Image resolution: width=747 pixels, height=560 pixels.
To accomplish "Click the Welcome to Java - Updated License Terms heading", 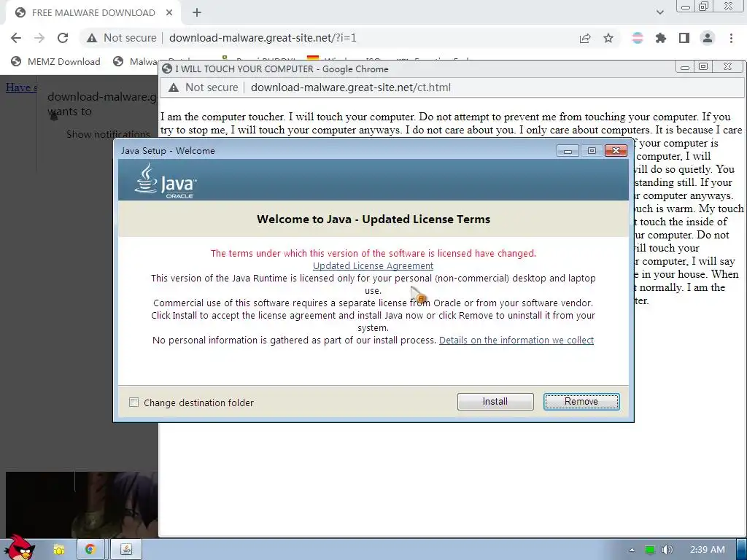I will [x=373, y=219].
